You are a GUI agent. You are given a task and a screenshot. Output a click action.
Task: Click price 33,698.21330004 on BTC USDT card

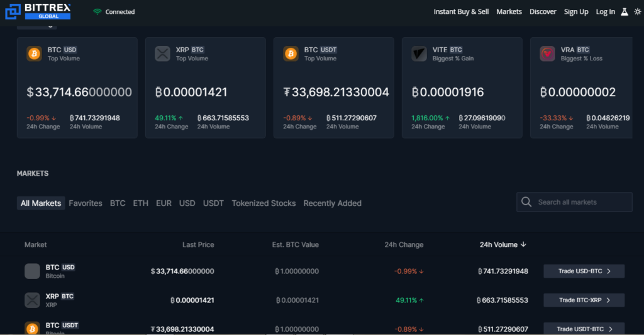[x=336, y=92]
